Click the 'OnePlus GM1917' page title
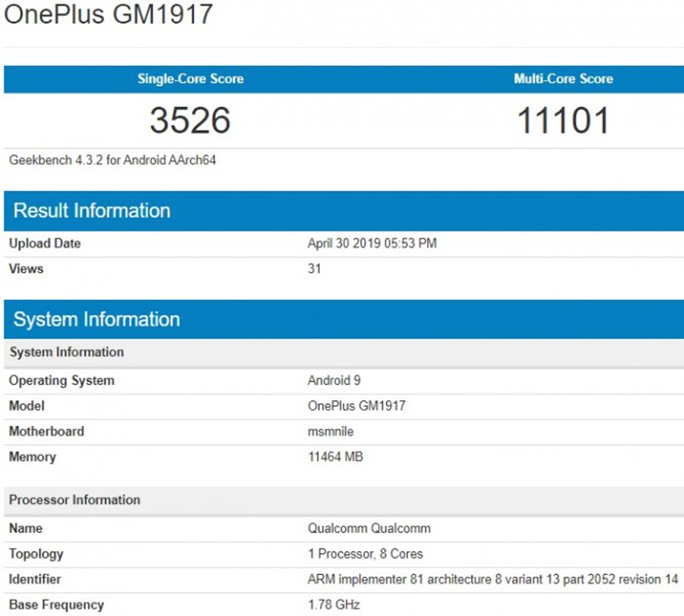 (x=108, y=14)
